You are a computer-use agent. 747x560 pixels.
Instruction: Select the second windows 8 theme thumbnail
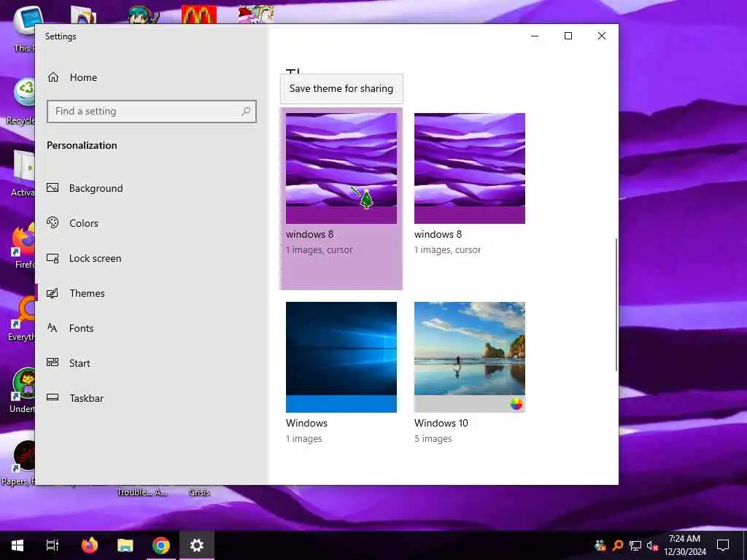[470, 168]
